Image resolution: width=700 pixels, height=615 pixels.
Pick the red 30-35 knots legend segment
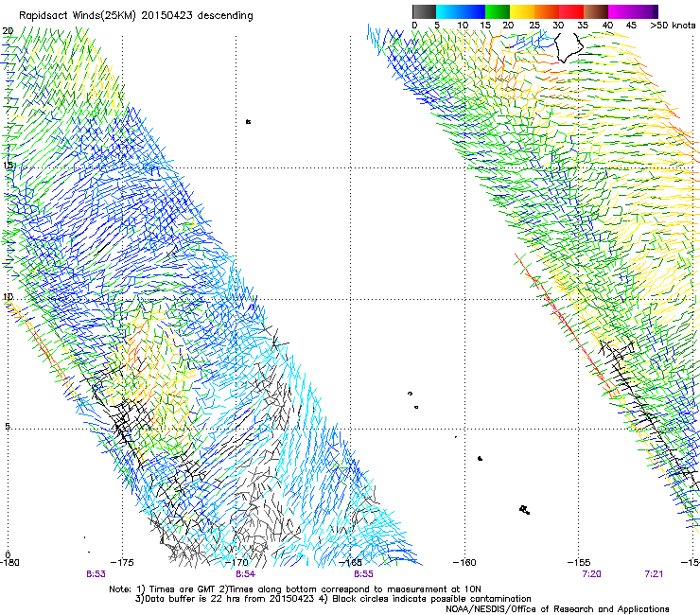click(x=571, y=11)
